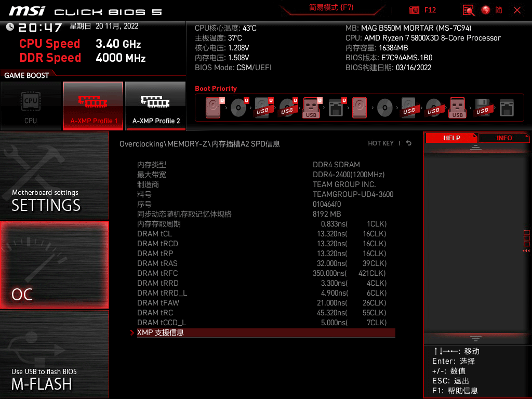Click the GAME BOOST label
Image resolution: width=532 pixels, height=399 pixels.
(x=26, y=75)
